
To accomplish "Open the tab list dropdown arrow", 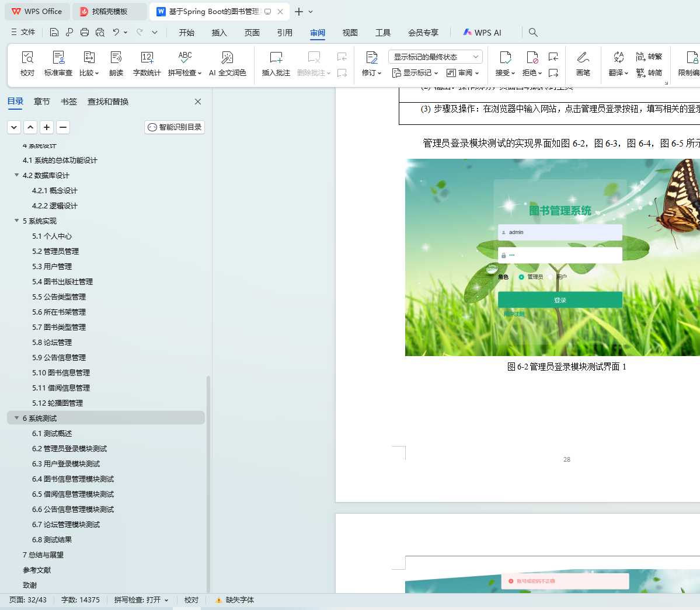I will 311,12.
